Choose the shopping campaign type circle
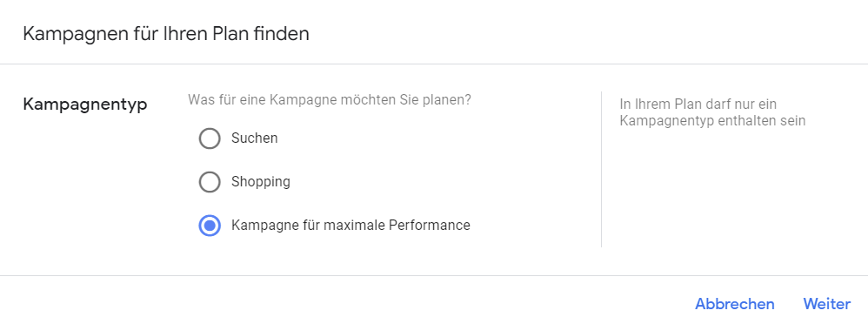 tap(210, 182)
